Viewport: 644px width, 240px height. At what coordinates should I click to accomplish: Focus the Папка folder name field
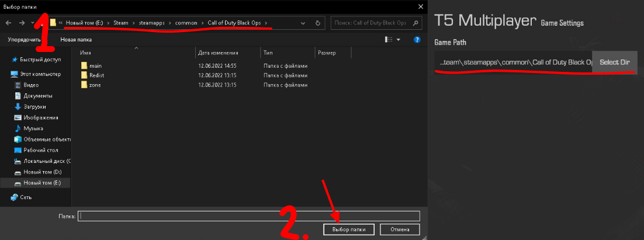pos(249,216)
